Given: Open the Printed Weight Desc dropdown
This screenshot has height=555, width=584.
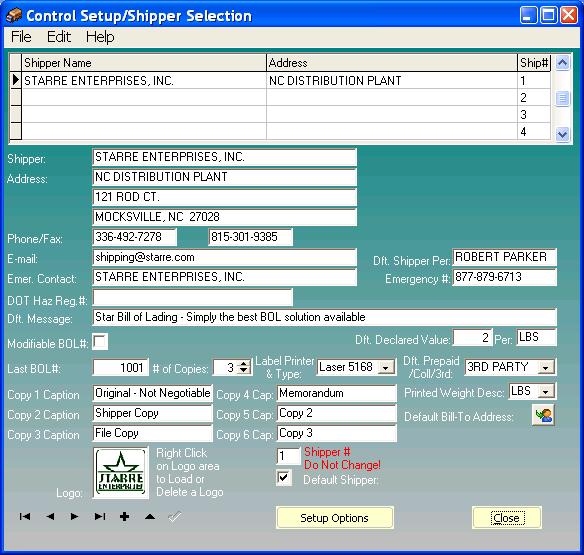Looking at the screenshot, I should click(546, 392).
